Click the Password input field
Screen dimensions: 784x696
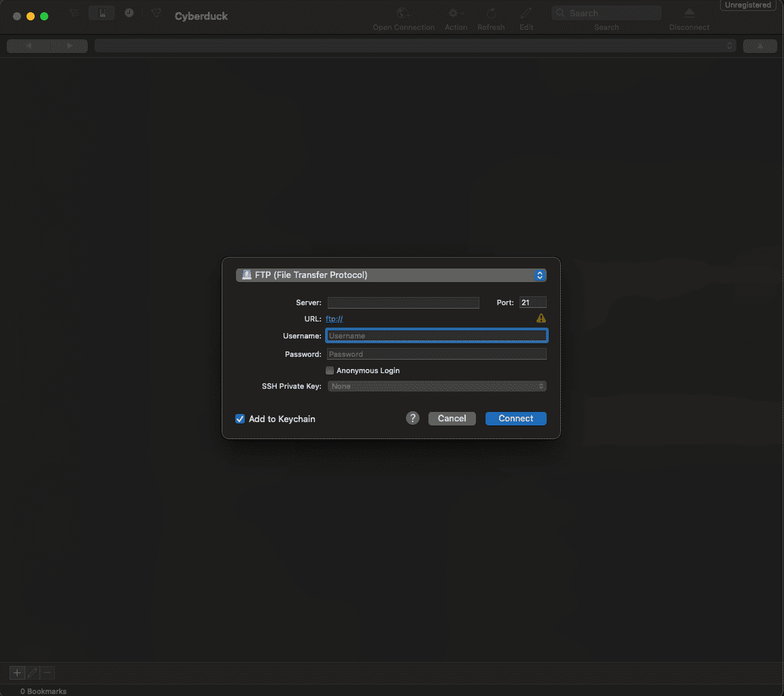pyautogui.click(x=437, y=354)
